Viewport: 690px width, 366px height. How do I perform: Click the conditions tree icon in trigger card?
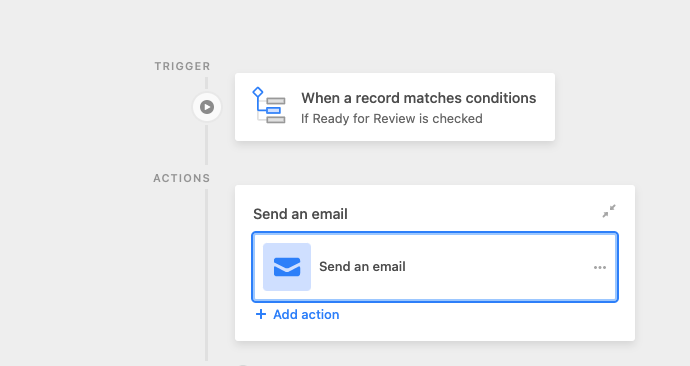point(269,105)
